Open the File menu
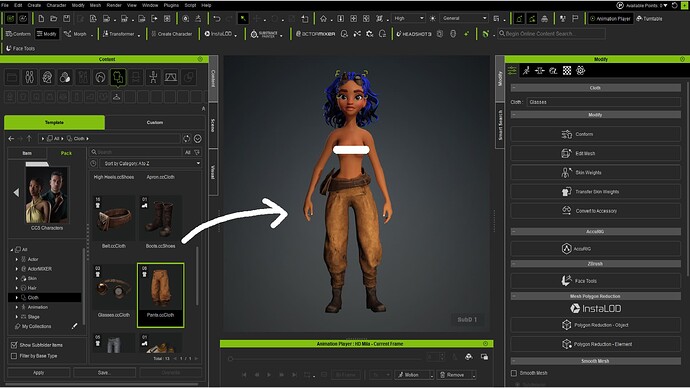 point(5,5)
